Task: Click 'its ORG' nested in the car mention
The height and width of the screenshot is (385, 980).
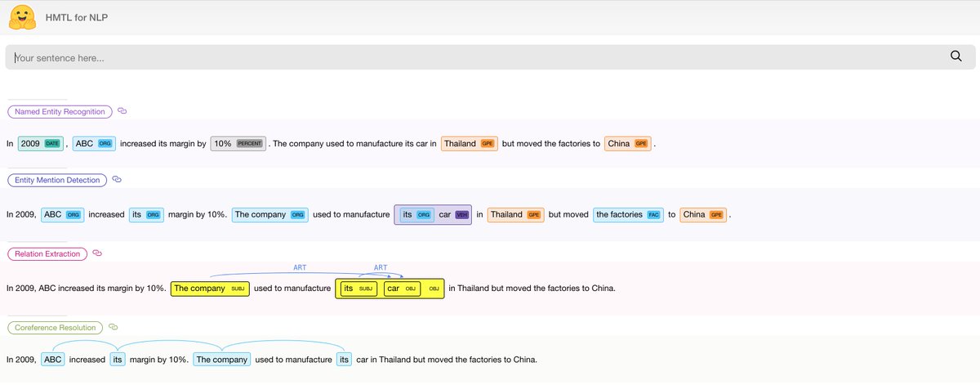Action: coord(416,215)
